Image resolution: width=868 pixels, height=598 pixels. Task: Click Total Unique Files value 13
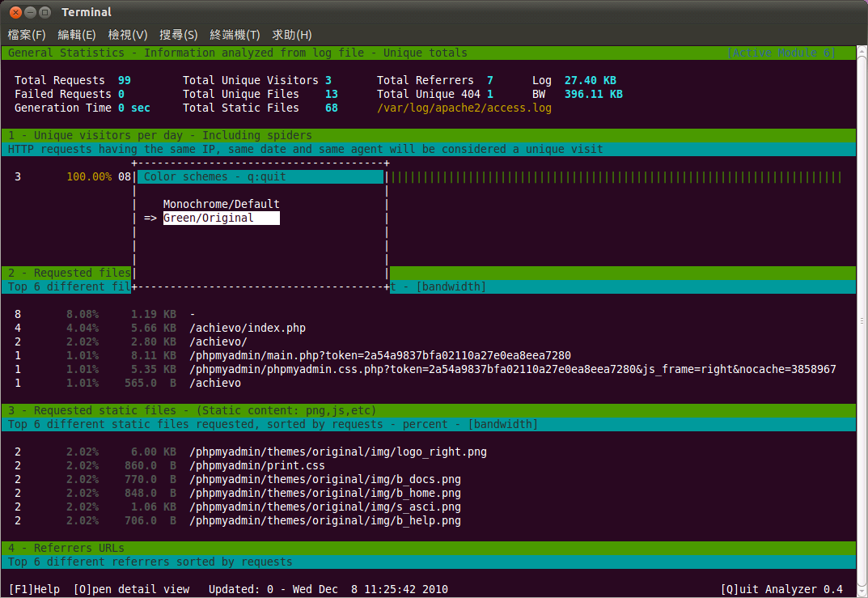pyautogui.click(x=332, y=94)
